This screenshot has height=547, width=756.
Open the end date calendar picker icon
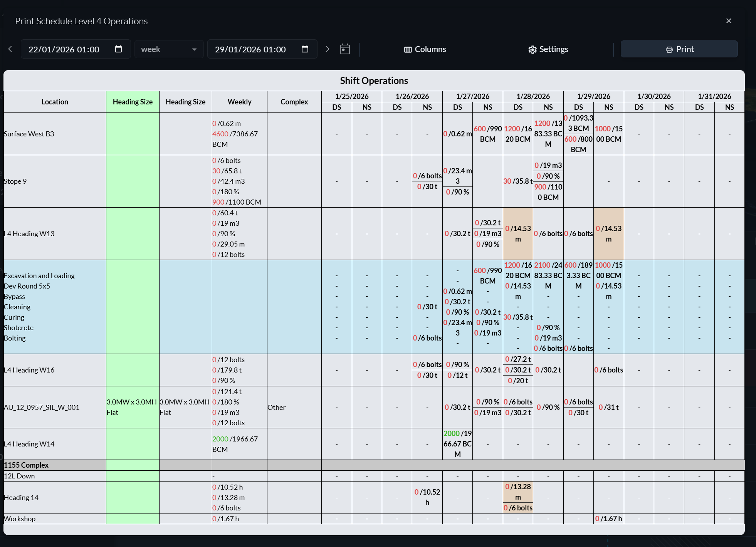click(305, 49)
